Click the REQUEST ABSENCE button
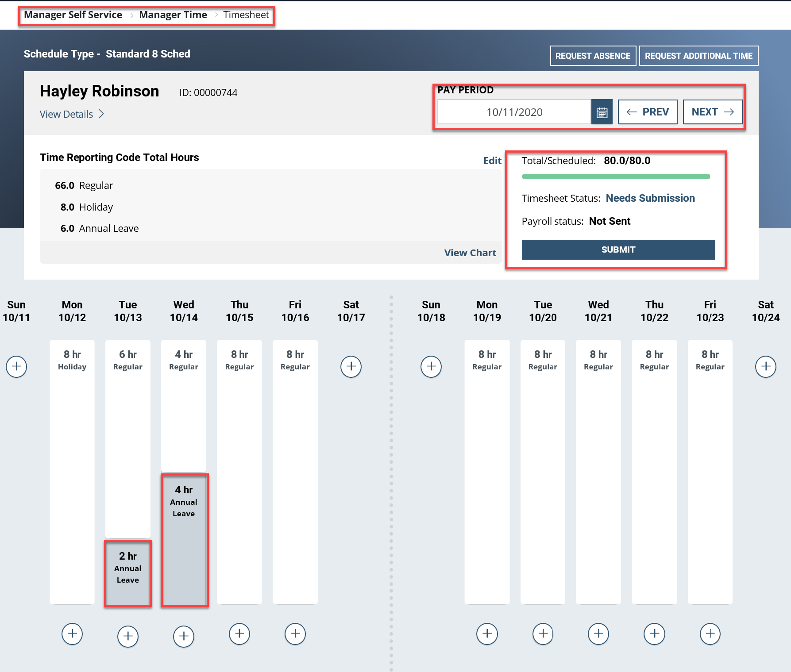Screen dimensions: 791x672 tap(593, 56)
